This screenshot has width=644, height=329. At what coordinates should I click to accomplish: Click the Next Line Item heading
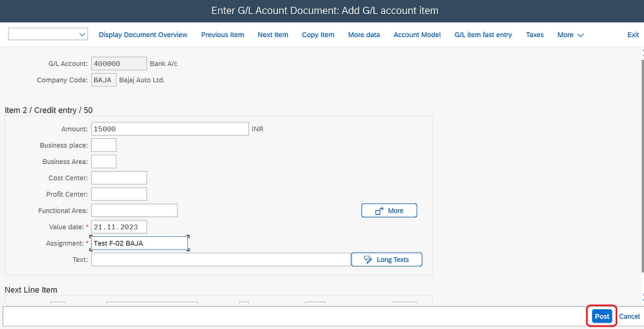tap(31, 290)
